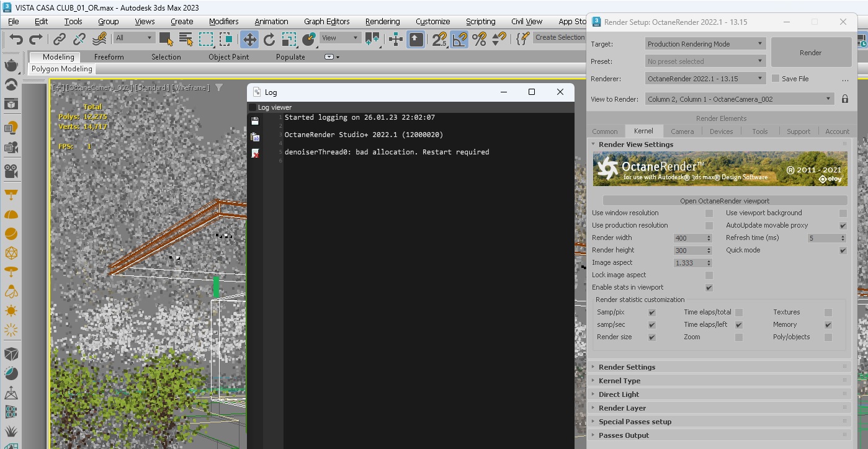
Task: Open the selection filter All dropdown
Action: click(x=133, y=38)
